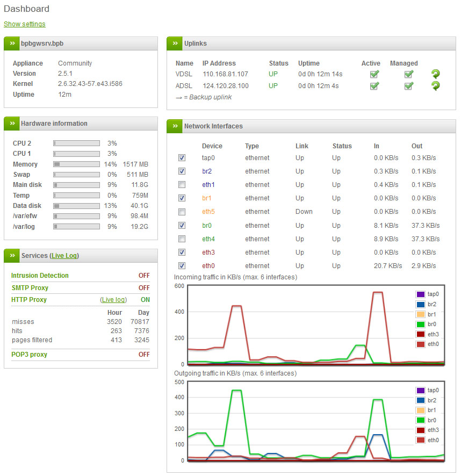
Task: Click the br0 green swatch in incoming legend
Action: tap(420, 324)
